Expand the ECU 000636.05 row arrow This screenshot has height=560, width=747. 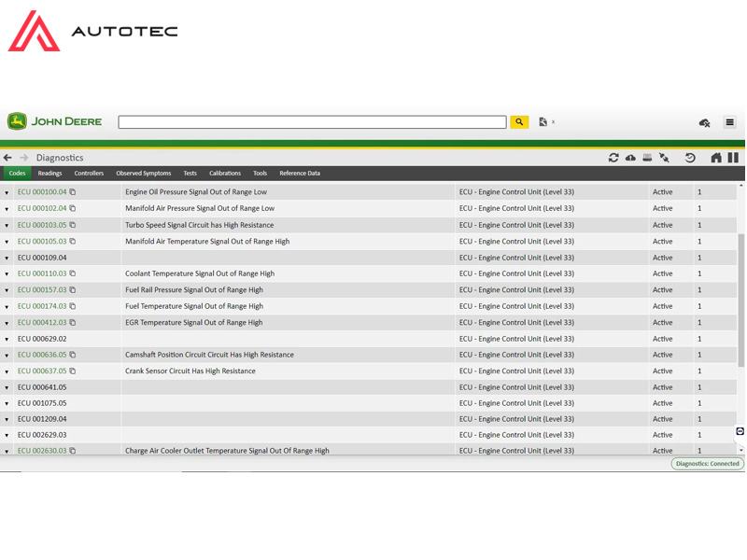7,356
